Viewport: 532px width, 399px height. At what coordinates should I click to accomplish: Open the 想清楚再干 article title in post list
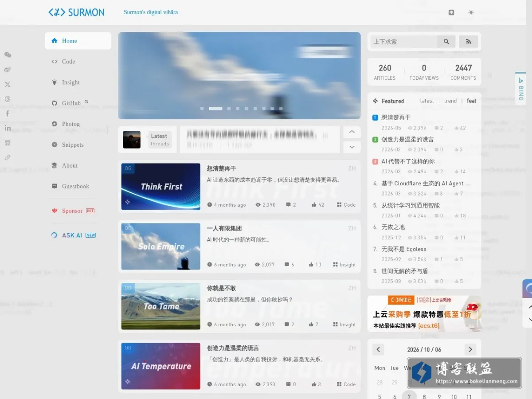pyautogui.click(x=221, y=168)
